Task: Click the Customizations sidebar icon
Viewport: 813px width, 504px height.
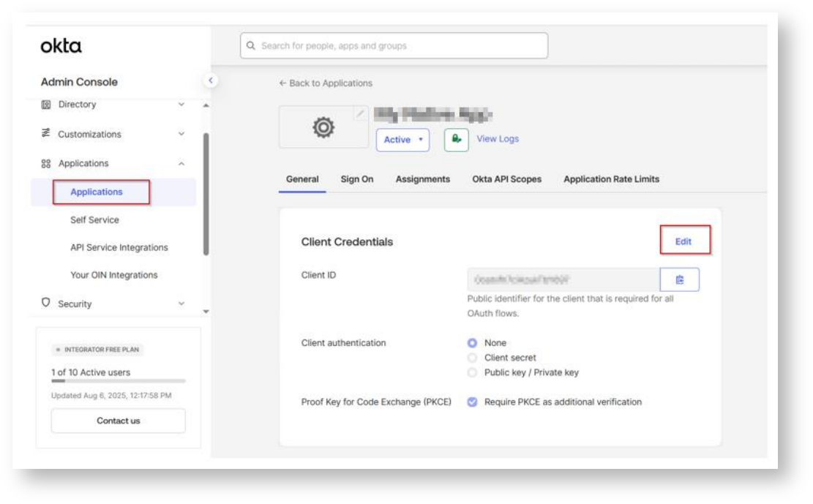Action: click(x=46, y=134)
